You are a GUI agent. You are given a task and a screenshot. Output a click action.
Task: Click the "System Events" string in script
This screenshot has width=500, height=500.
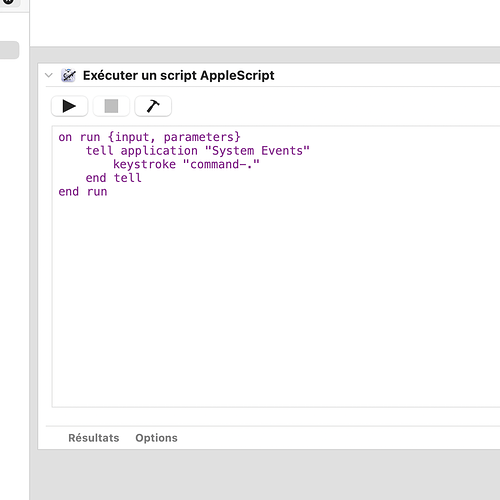pos(257,151)
